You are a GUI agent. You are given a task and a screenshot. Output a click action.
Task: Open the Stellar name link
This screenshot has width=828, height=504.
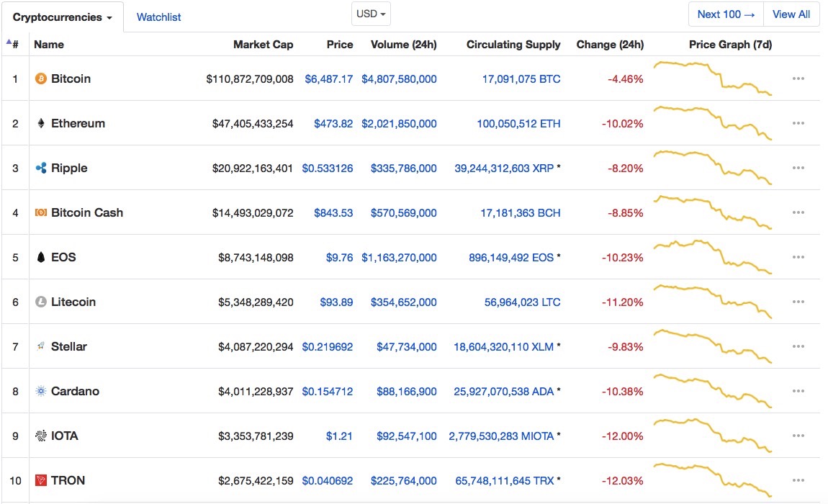click(68, 346)
